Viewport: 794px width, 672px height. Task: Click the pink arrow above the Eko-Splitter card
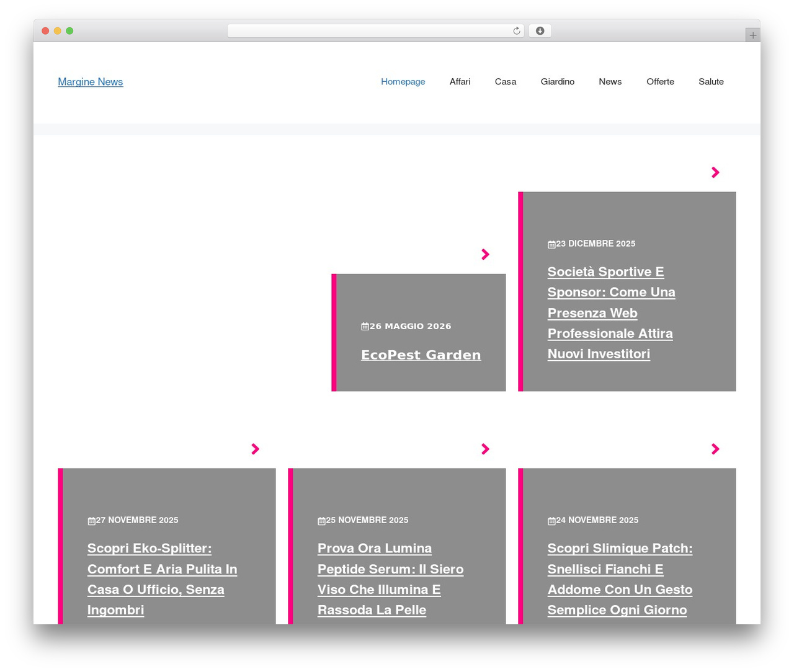coord(255,449)
